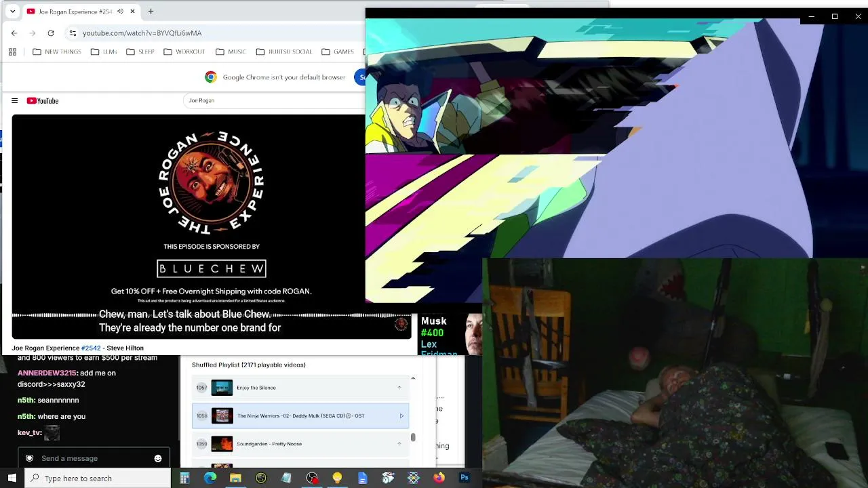Screen dimensions: 868x488
Task: Select the Ninja Warriors Daddy Mulk playlist row
Action: pyautogui.click(x=300, y=415)
